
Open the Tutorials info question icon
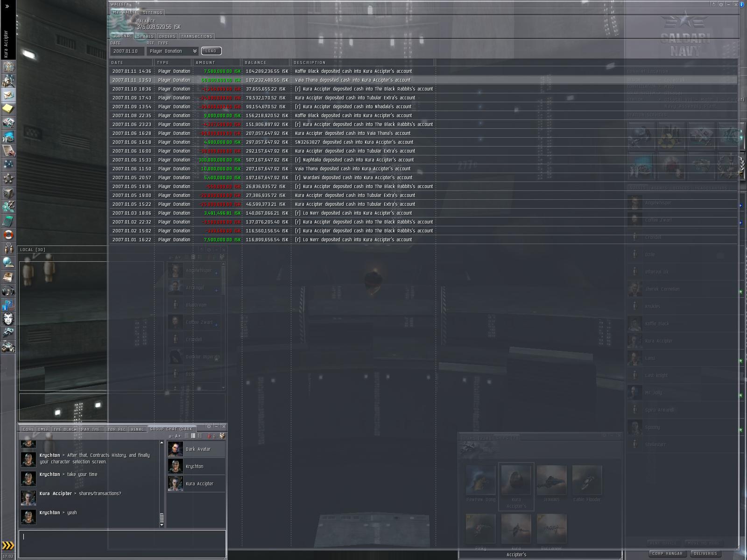8,304
